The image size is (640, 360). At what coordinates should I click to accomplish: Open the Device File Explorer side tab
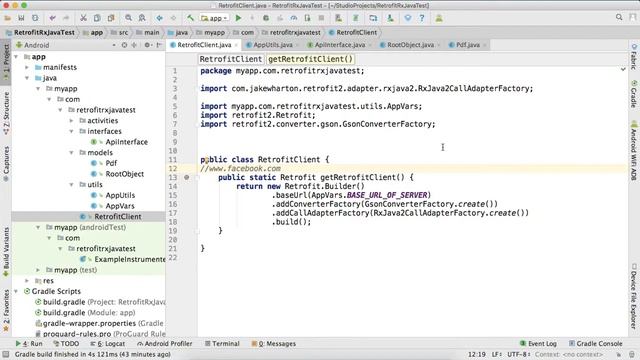tap(634, 296)
